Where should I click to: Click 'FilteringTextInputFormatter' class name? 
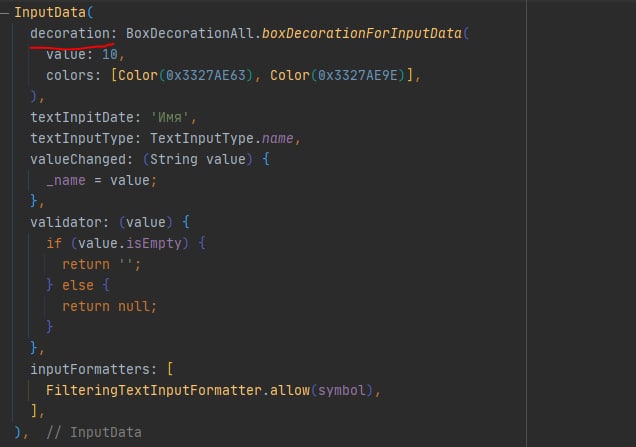154,390
